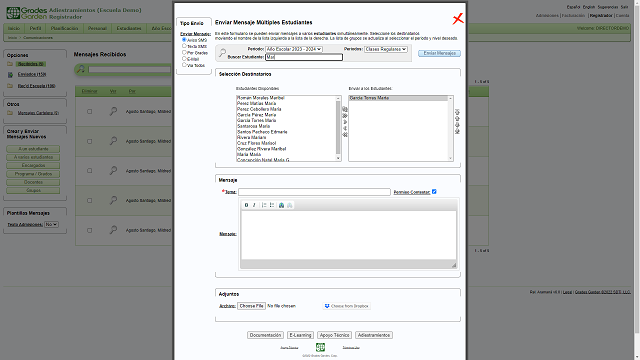Viewport: 640px width, 360px height.
Task: Select the E-mail radio option
Action: [184, 58]
